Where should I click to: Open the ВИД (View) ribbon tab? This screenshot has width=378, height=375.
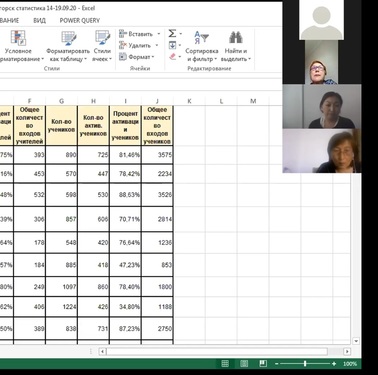click(39, 20)
